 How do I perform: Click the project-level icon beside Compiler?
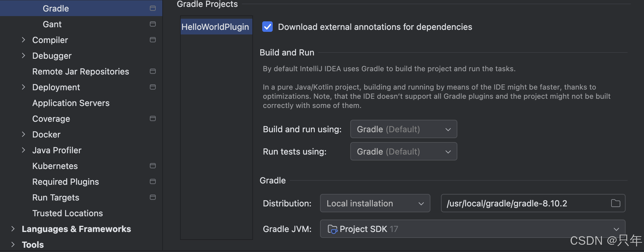point(152,40)
